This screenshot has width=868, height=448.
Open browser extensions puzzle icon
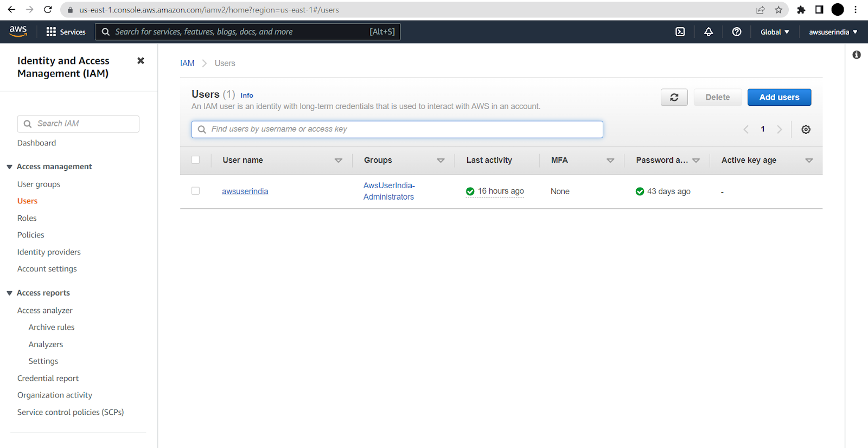(x=801, y=10)
